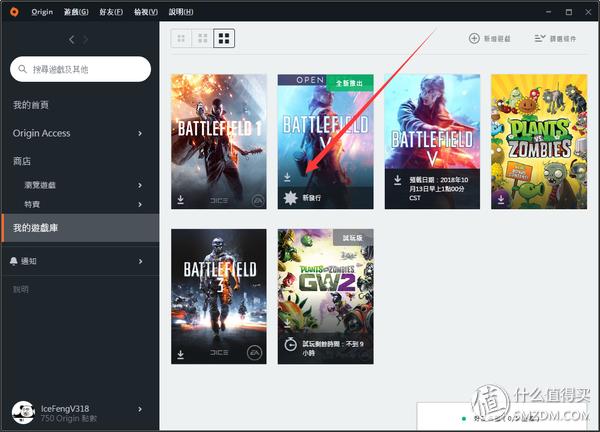Click the EA logo on Battlefield 3
This screenshot has width=600, height=432.
click(x=254, y=353)
